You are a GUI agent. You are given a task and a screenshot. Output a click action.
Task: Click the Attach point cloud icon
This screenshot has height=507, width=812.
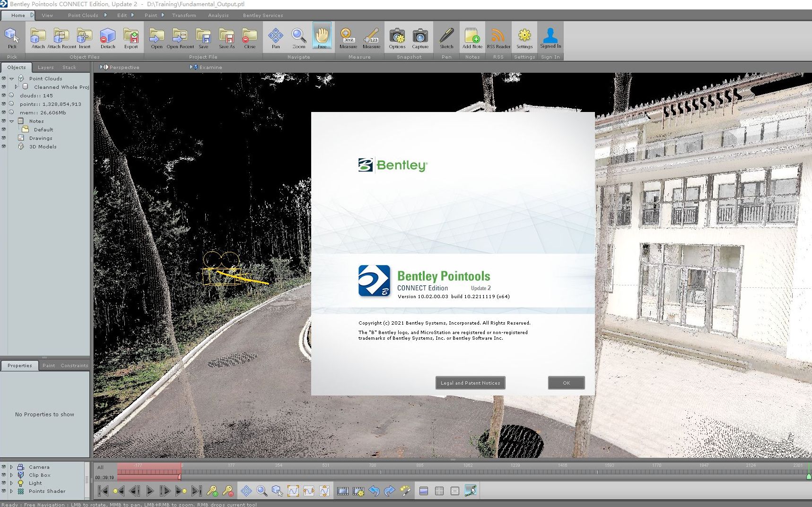tap(38, 37)
